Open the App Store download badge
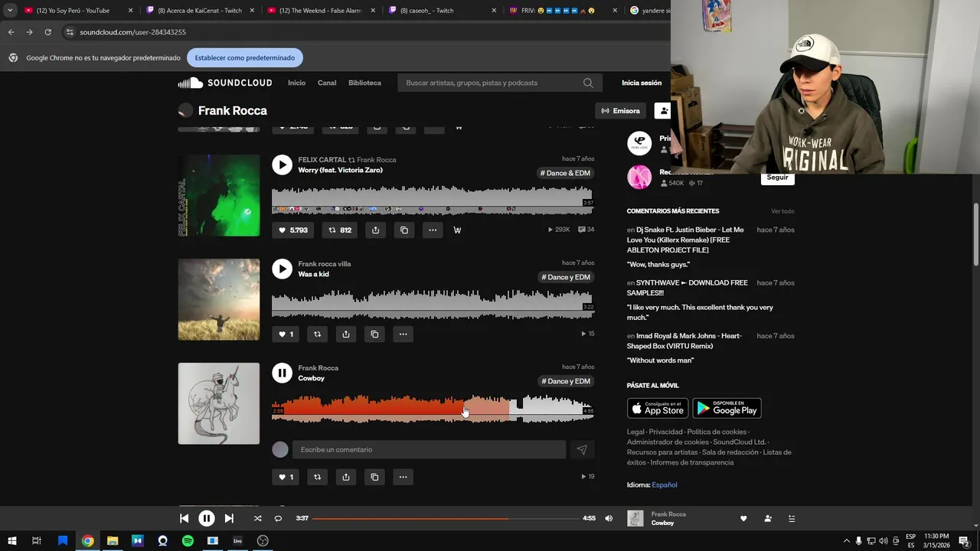This screenshot has width=980, height=551. point(658,409)
